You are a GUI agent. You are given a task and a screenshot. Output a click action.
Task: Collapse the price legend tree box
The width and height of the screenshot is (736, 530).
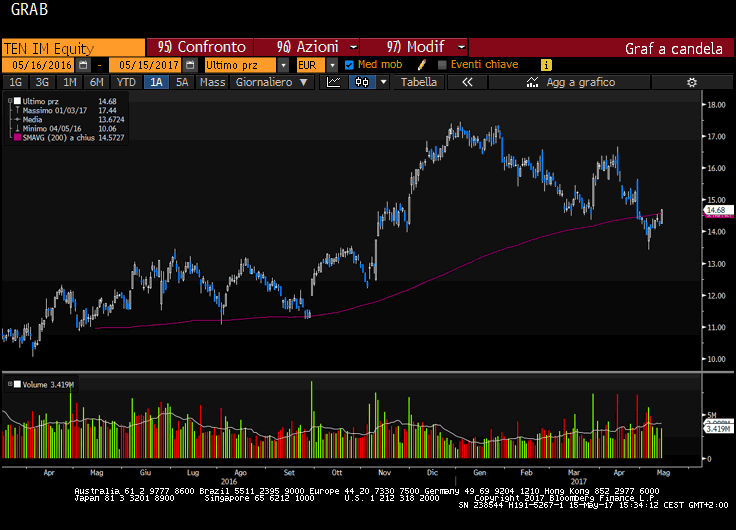click(10, 101)
